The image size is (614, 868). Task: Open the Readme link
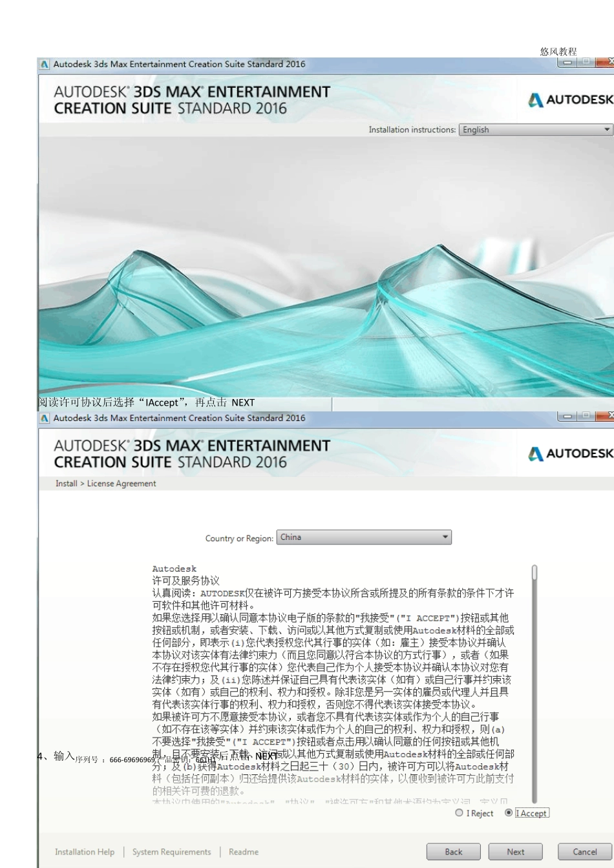point(244,852)
